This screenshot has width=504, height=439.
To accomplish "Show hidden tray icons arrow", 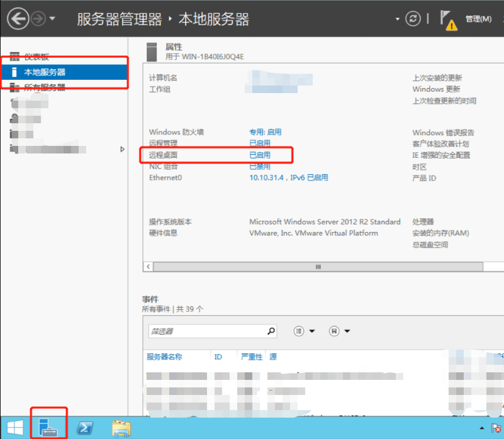I will [x=482, y=428].
